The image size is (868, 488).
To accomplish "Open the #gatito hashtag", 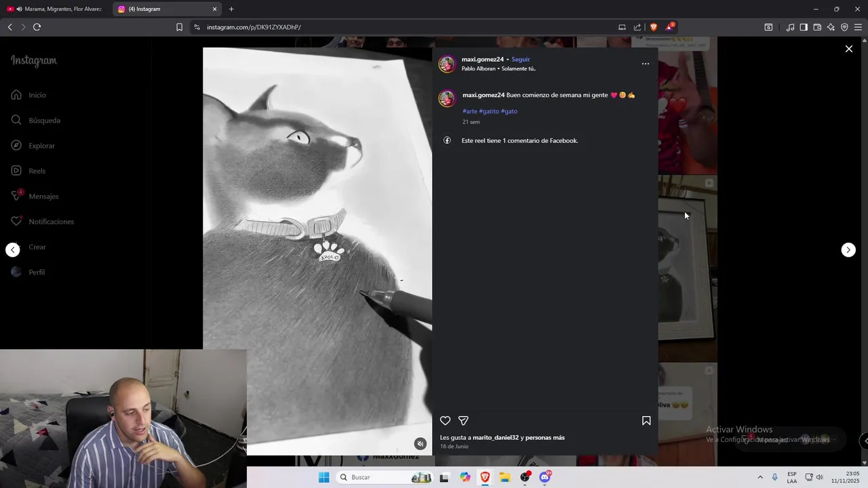I will tap(489, 111).
